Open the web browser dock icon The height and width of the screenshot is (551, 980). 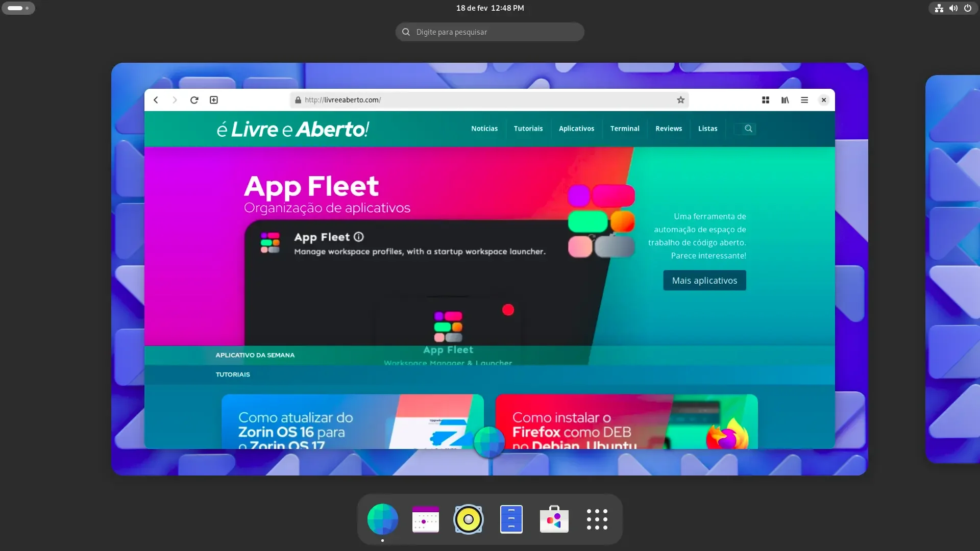382,519
